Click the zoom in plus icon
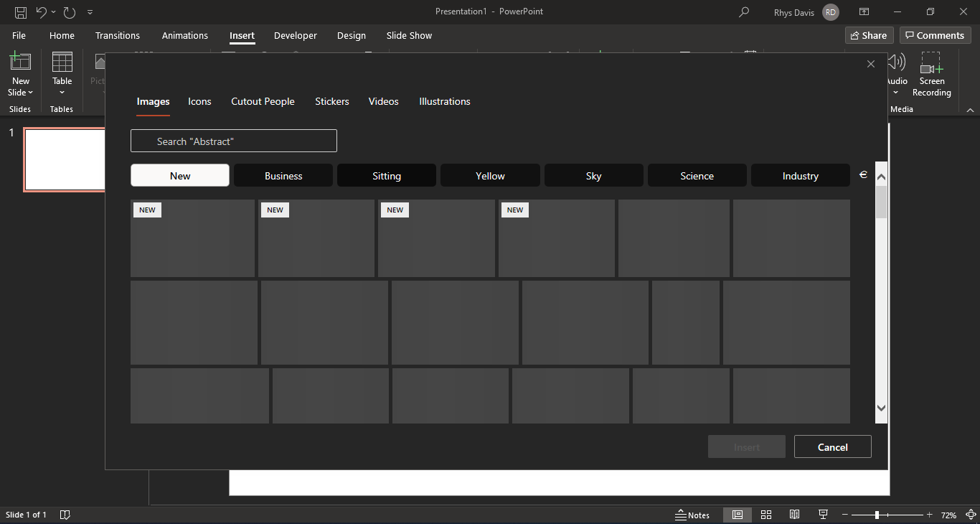The height and width of the screenshot is (524, 980). (x=930, y=515)
